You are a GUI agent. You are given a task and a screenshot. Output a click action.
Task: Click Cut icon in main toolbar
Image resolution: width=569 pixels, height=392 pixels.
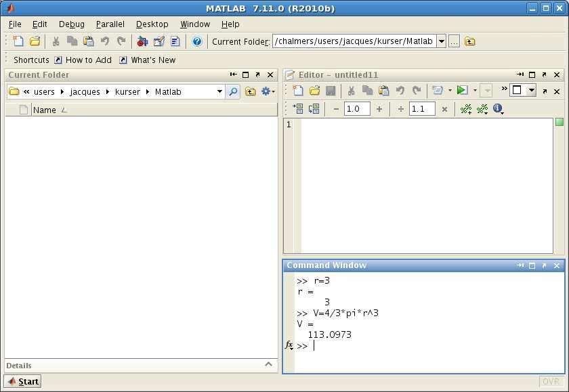pyautogui.click(x=56, y=41)
